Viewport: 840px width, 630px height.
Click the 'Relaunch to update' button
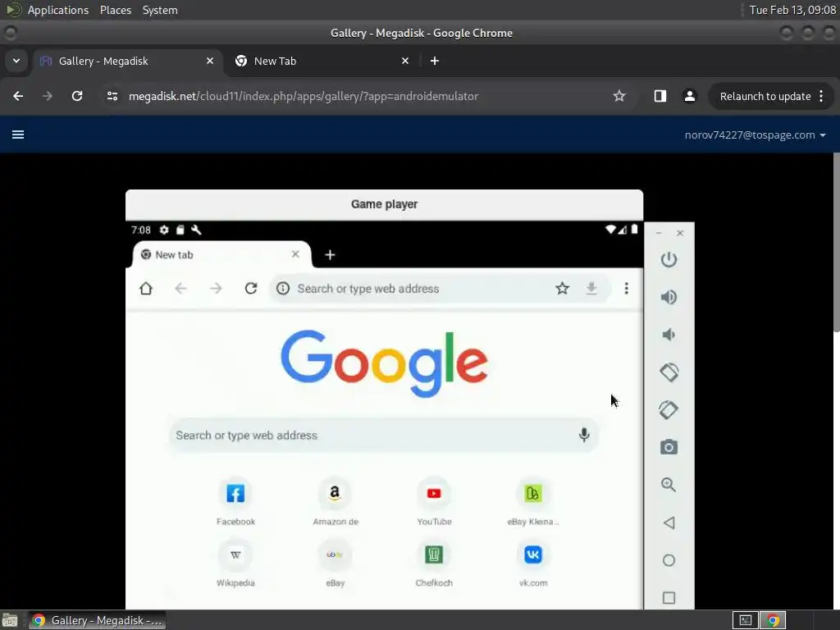[765, 97]
